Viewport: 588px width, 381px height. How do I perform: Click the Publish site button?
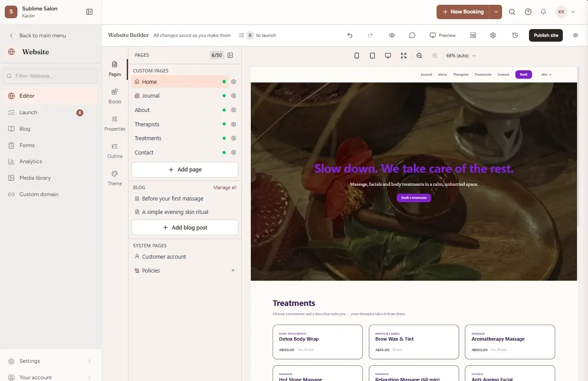pos(545,35)
